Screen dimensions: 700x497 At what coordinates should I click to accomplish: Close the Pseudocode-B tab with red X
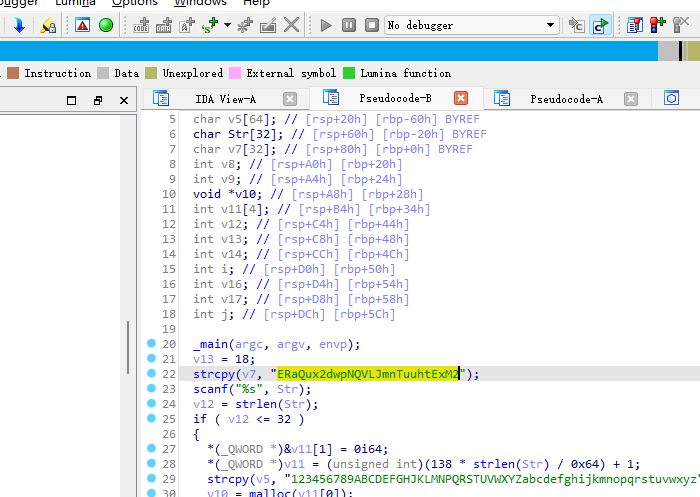point(461,98)
